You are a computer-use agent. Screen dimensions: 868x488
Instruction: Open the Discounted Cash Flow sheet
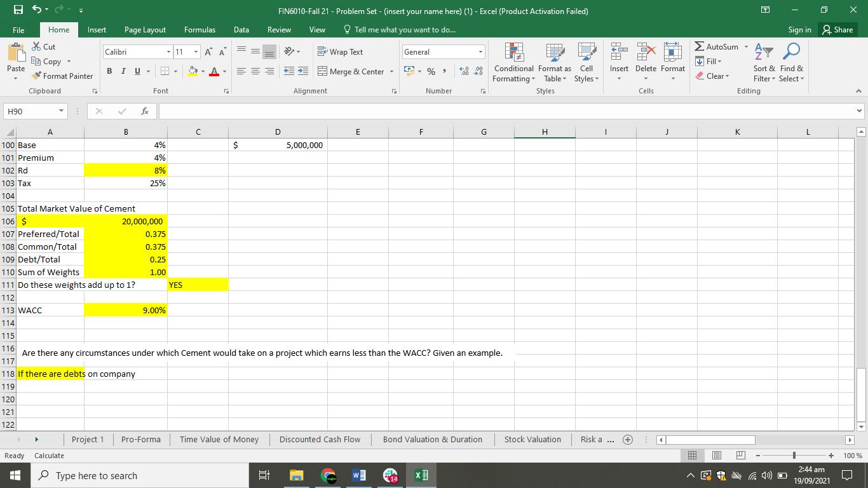tap(319, 439)
